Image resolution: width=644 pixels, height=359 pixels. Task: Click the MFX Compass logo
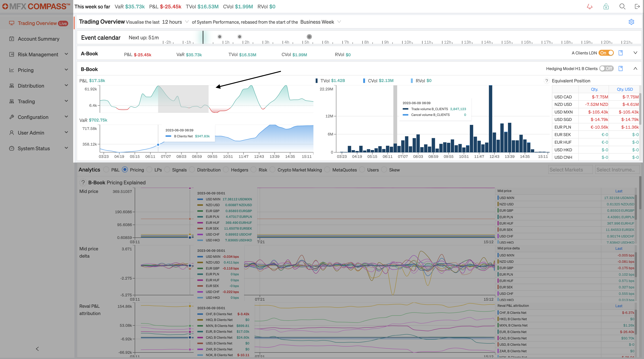coord(36,6)
